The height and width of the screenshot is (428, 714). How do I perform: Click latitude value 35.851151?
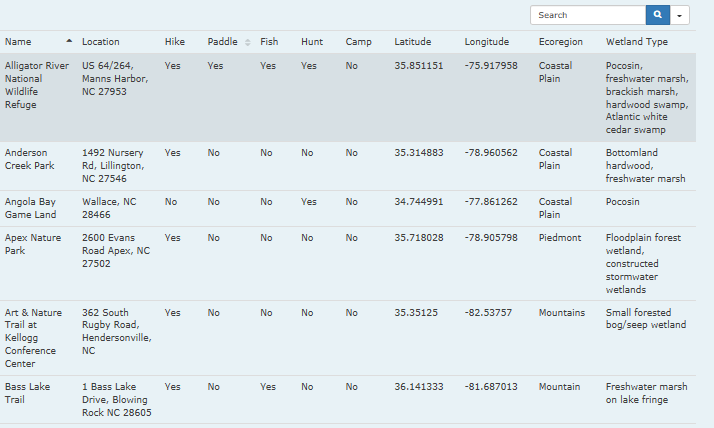pos(419,66)
